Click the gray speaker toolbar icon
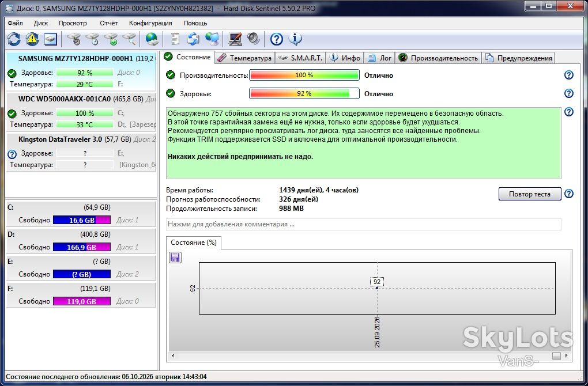The height and width of the screenshot is (386, 588). (254, 39)
